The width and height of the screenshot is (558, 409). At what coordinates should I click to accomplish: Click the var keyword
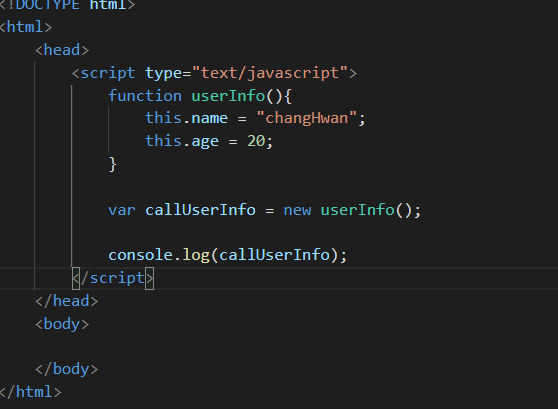coord(122,210)
